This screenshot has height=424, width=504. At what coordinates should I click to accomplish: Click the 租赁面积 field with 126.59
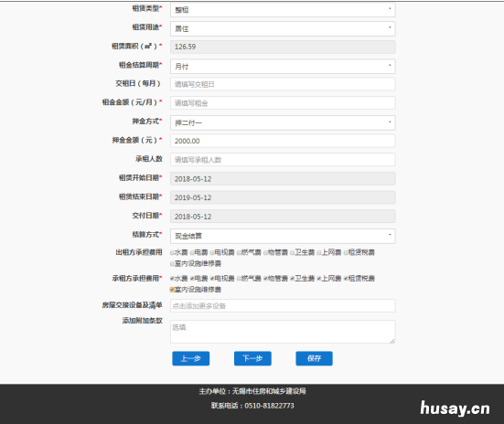click(x=283, y=47)
